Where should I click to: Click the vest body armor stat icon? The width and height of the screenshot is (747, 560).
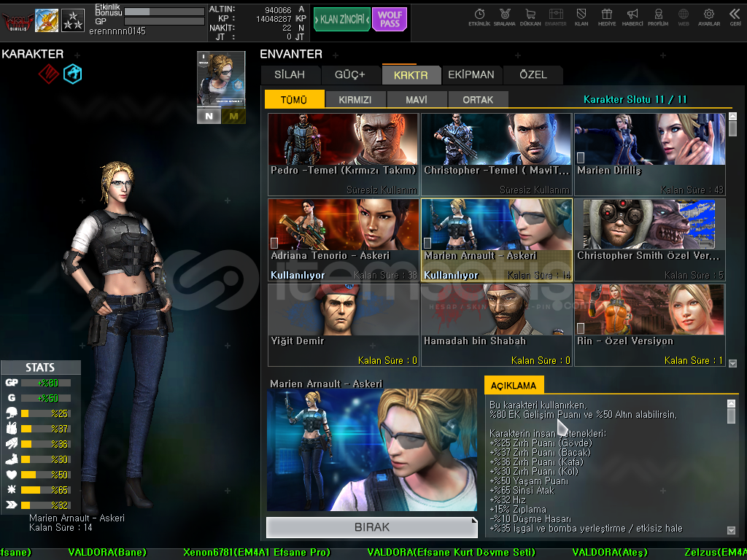pyautogui.click(x=12, y=429)
